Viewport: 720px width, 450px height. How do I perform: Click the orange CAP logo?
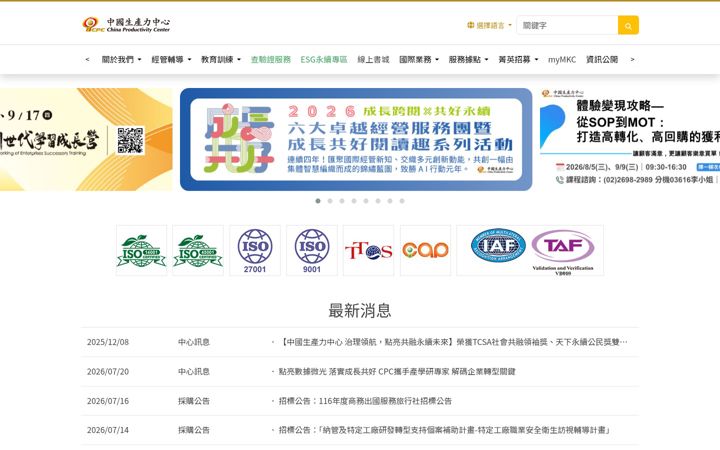[425, 250]
